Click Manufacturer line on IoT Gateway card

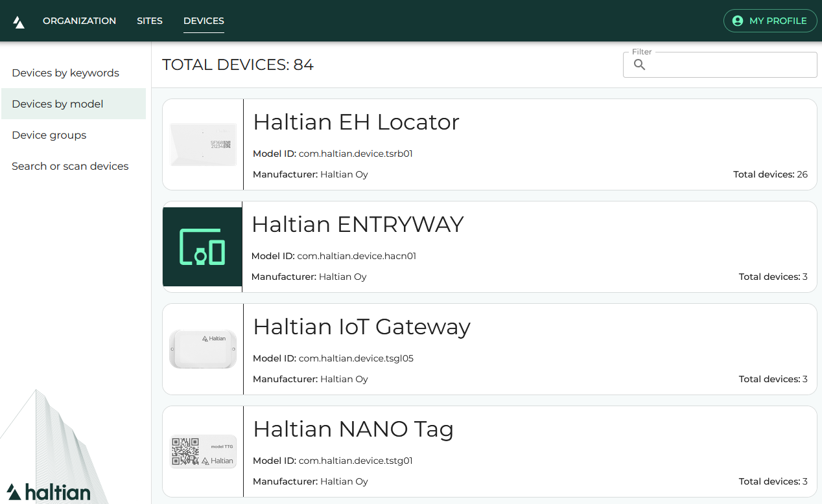[x=311, y=379]
